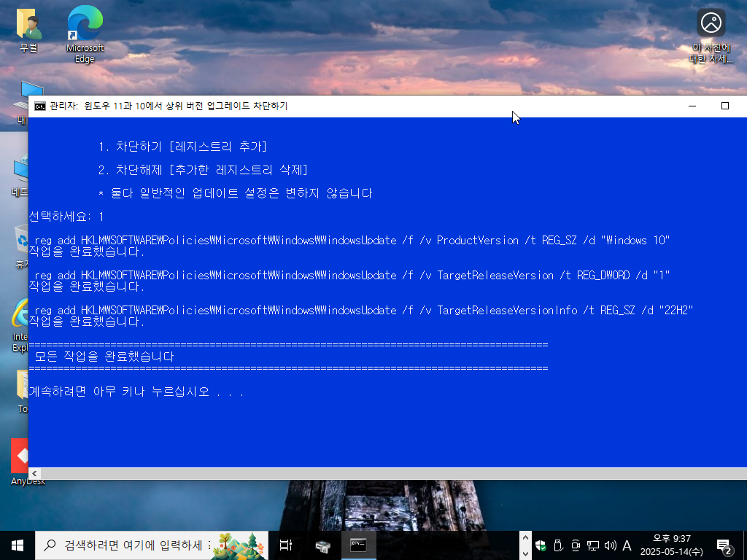The image size is (747, 560).
Task: Open the volume control tray icon
Action: pos(610,545)
